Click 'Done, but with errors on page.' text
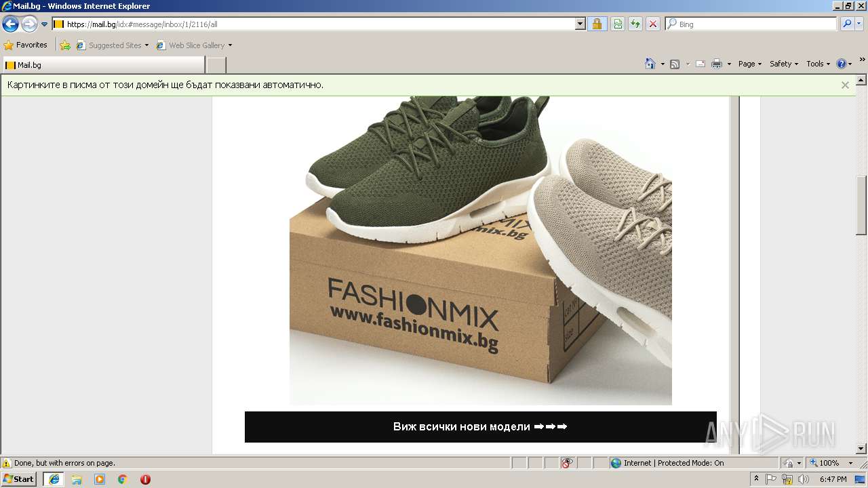 pos(64,464)
